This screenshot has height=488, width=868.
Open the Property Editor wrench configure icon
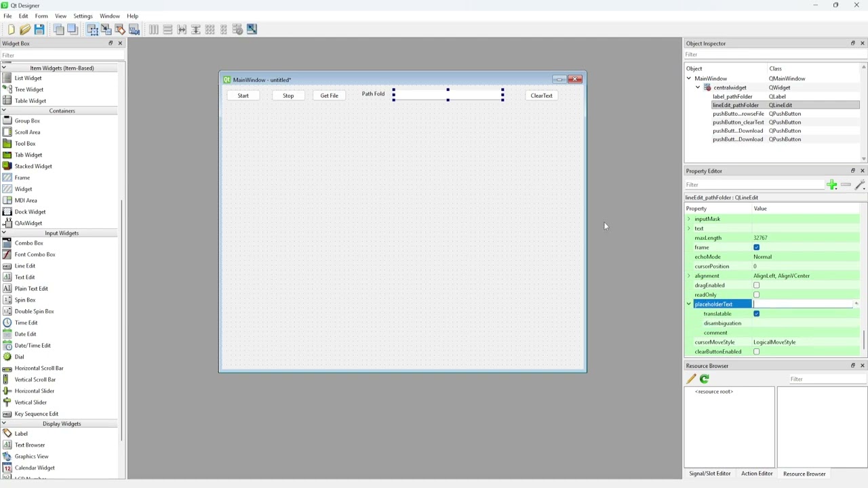(x=860, y=184)
